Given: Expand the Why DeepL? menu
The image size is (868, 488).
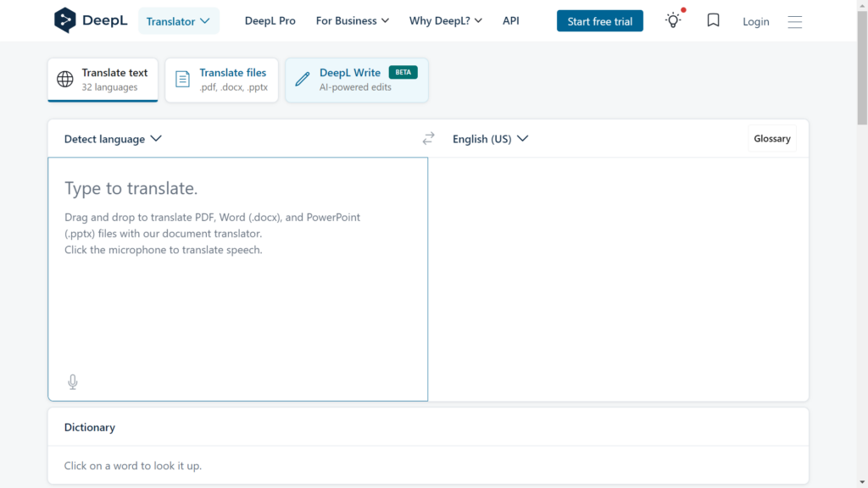Looking at the screenshot, I should tap(445, 20).
